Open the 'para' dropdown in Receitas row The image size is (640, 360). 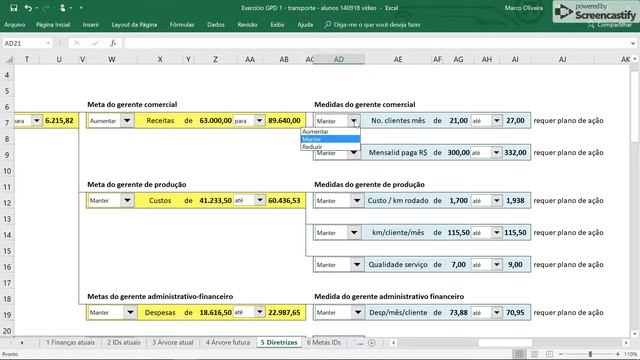click(x=259, y=120)
